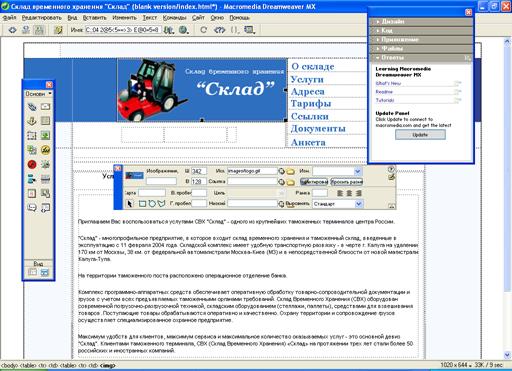Expand the Файлы panel group

421,48
